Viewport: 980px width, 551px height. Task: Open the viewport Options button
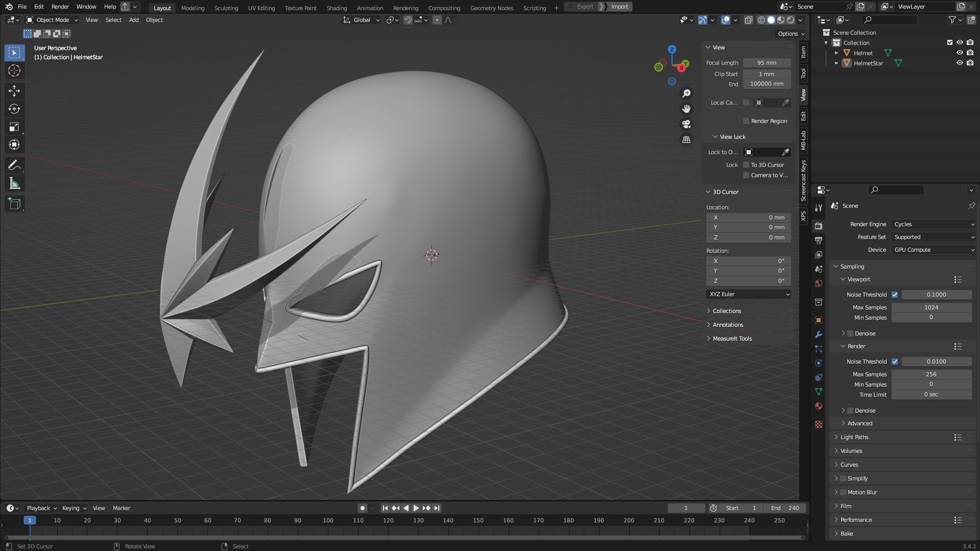(791, 34)
